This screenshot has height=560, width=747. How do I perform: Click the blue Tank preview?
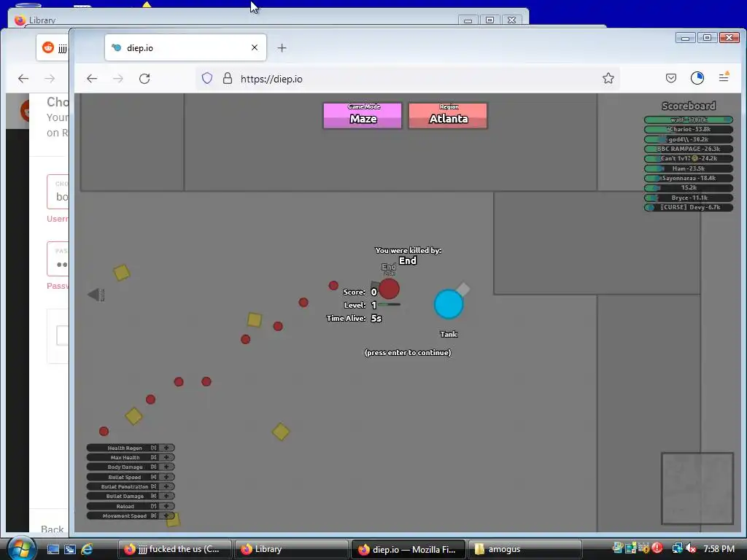pos(449,304)
